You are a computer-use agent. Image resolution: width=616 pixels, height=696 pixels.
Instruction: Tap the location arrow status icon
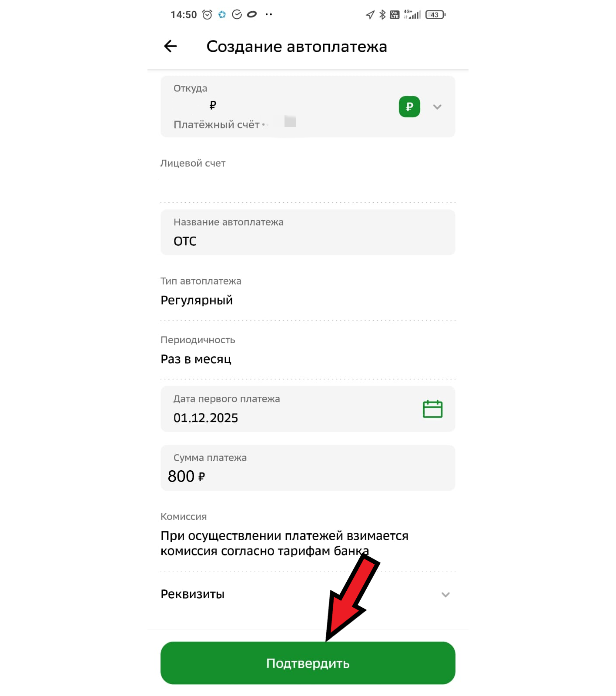coord(370,15)
